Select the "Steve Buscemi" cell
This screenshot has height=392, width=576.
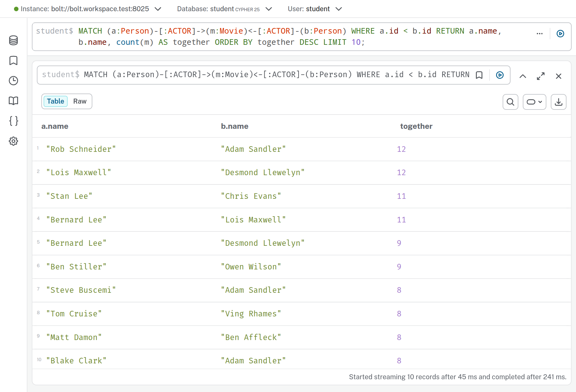click(81, 290)
